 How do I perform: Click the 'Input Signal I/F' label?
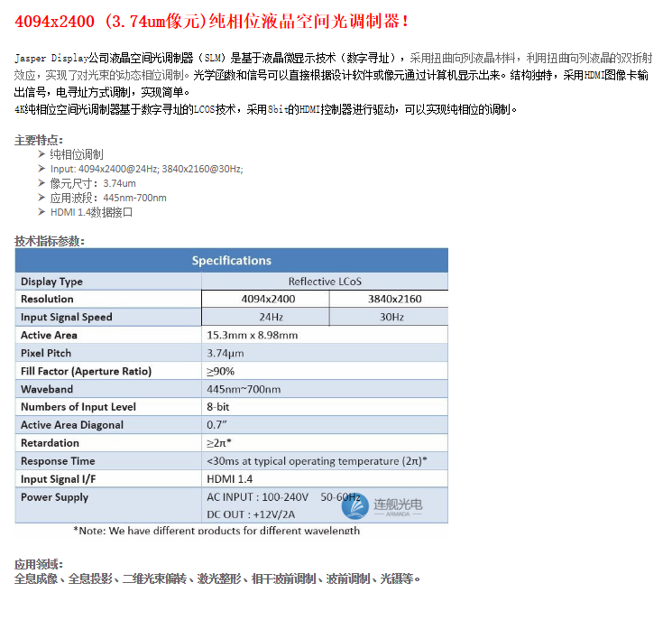pos(59,478)
